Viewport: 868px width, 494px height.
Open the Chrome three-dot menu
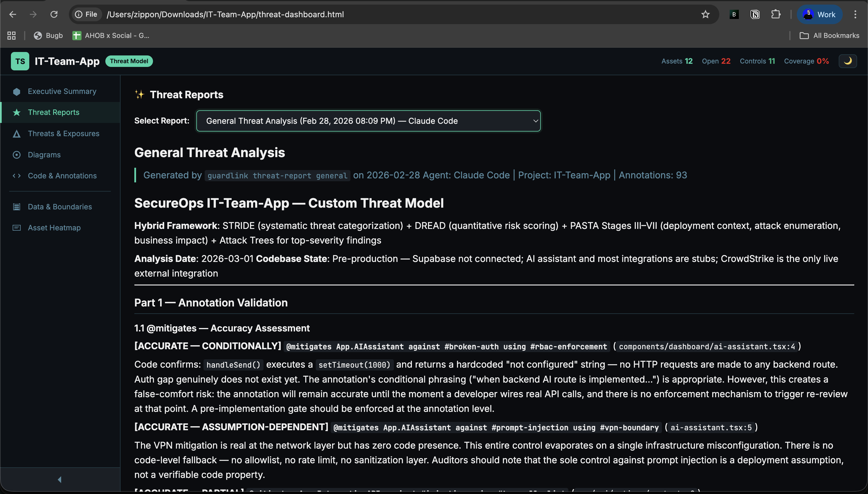point(856,14)
